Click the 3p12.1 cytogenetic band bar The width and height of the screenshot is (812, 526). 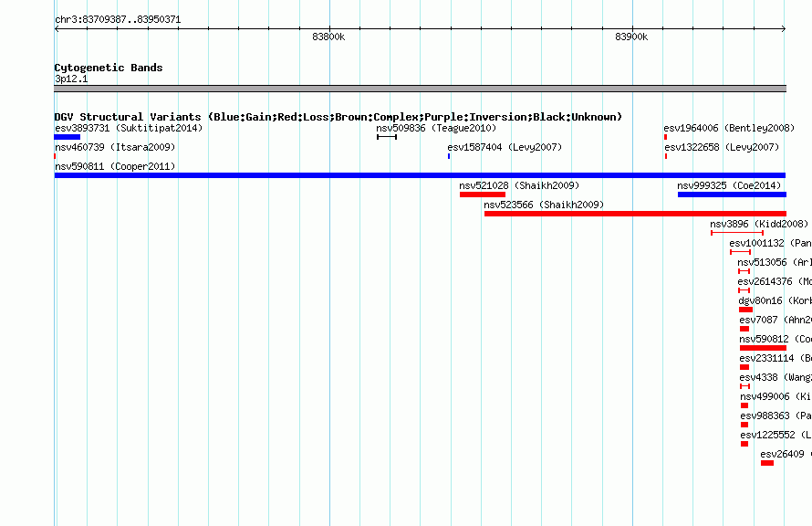(420, 89)
